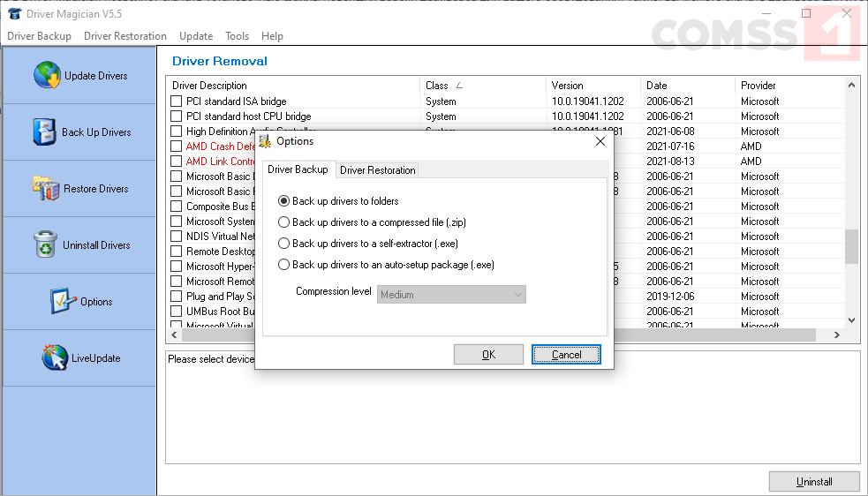868x496 pixels.
Task: Close the Options dialog with X
Action: 600,141
